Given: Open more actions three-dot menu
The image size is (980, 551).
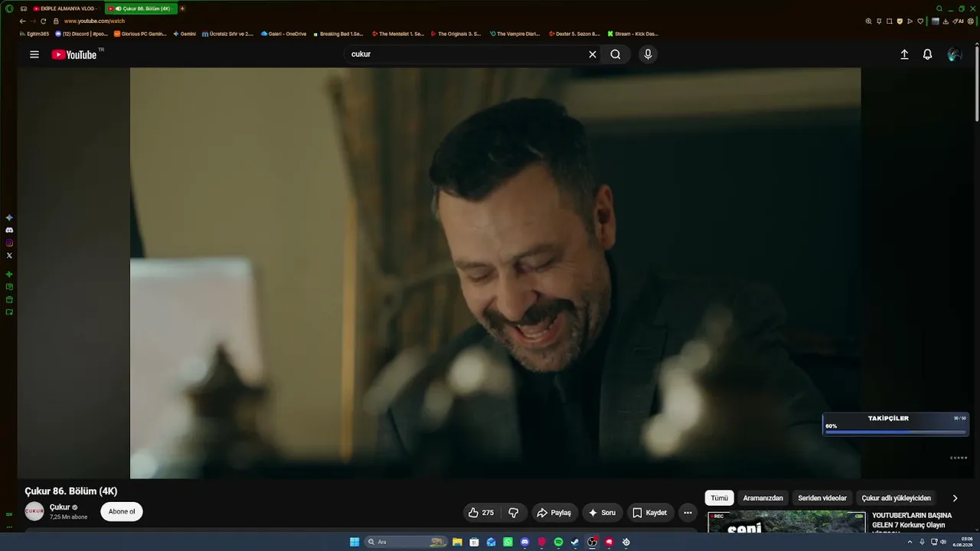Looking at the screenshot, I should click(688, 513).
